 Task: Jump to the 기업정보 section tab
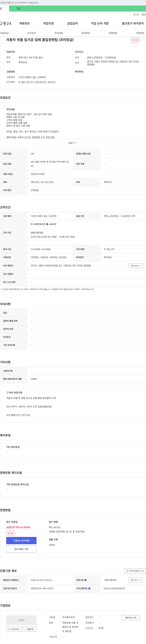coord(140,33)
